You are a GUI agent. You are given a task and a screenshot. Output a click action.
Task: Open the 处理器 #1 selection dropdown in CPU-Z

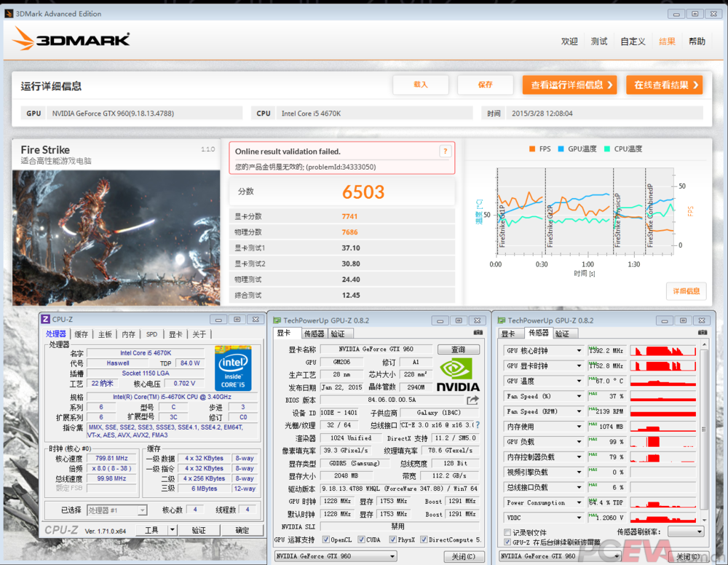point(116,510)
